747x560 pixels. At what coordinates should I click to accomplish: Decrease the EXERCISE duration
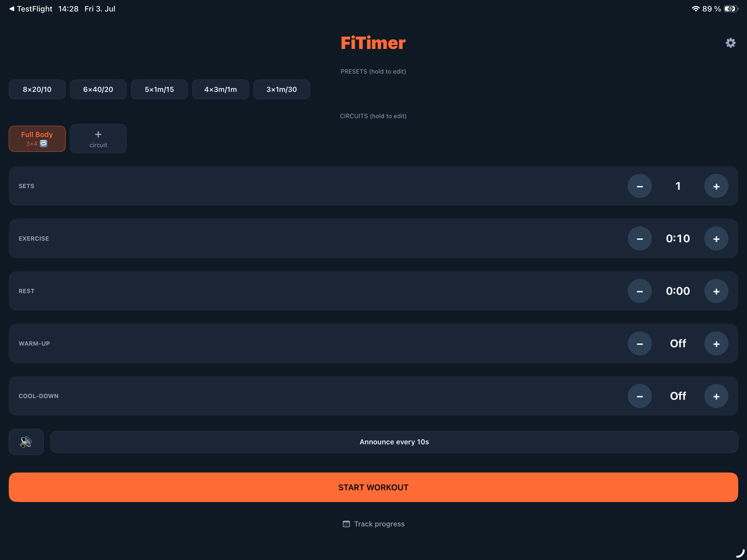pos(640,238)
